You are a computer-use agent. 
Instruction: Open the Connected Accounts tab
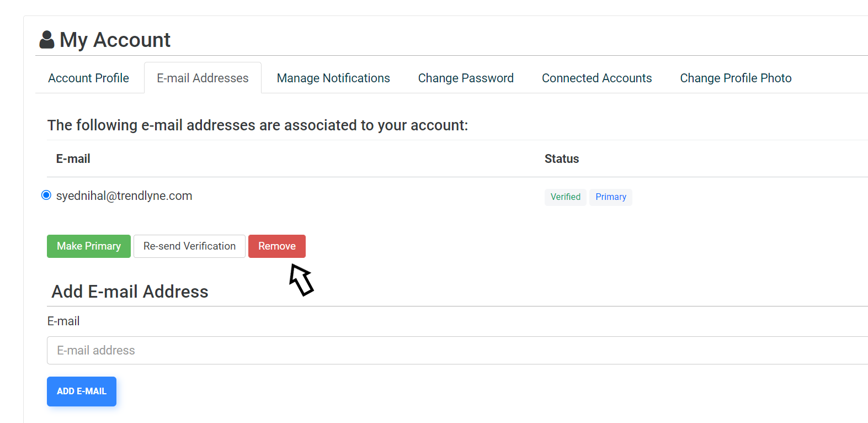pyautogui.click(x=597, y=78)
